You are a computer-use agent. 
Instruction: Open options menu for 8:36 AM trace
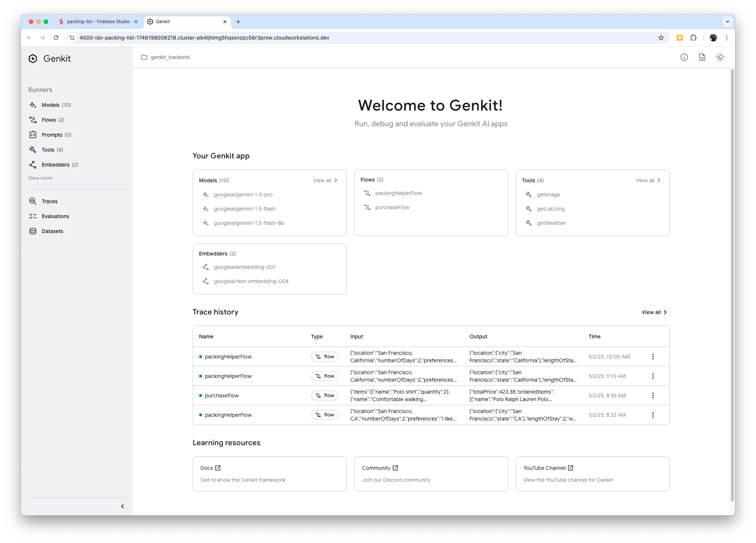[653, 395]
